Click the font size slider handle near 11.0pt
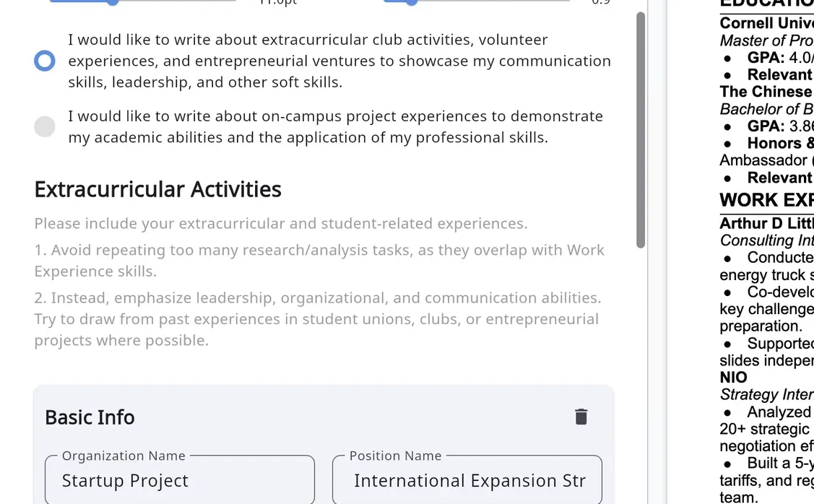 point(112,1)
